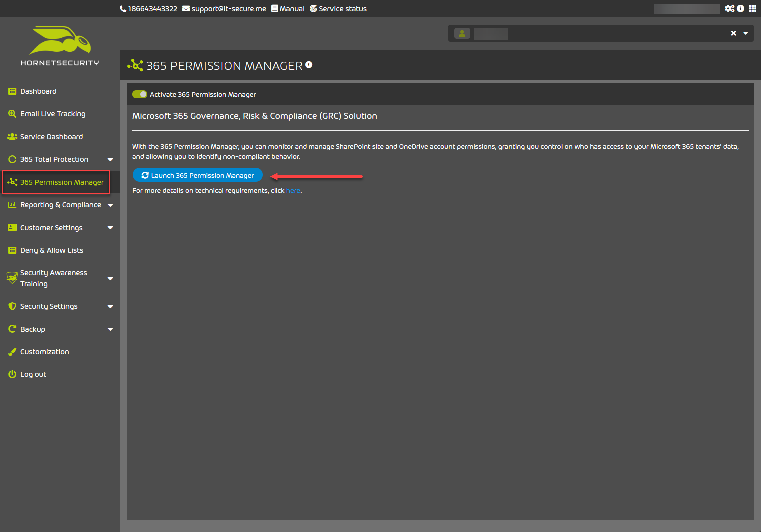Click the 365 Total Protection label
Screen dimensions: 761x532
tap(54, 159)
